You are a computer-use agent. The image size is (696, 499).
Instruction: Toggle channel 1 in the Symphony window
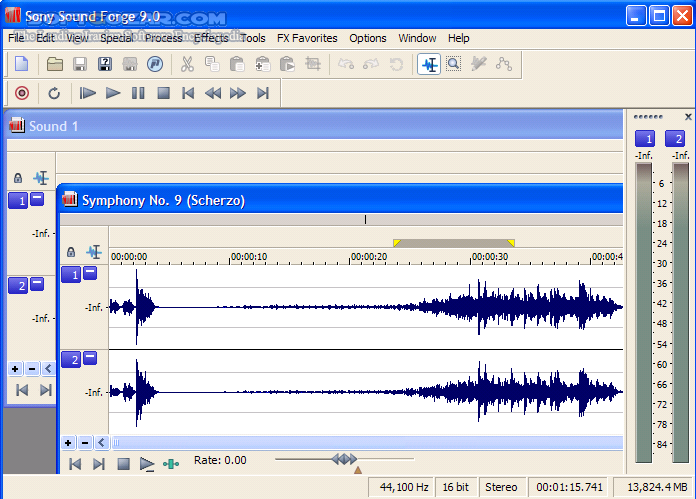coord(71,275)
